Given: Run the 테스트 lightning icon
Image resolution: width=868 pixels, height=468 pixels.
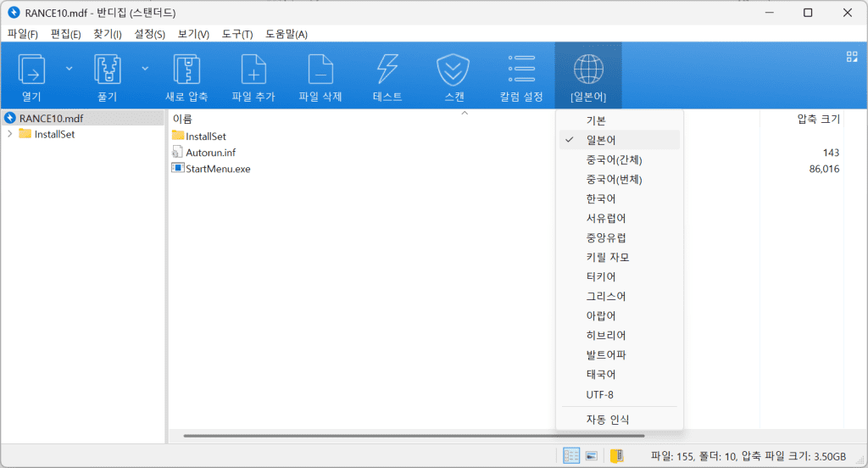Looking at the screenshot, I should 387,70.
